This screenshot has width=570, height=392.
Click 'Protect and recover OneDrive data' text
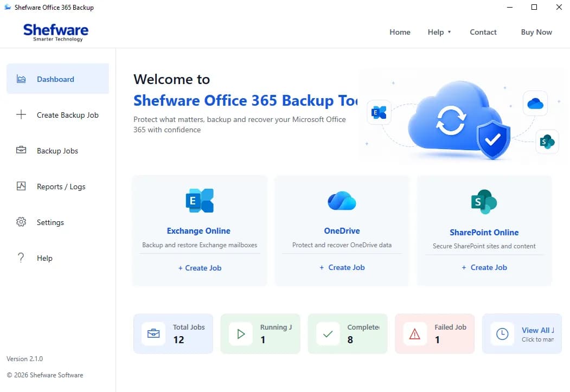(342, 245)
